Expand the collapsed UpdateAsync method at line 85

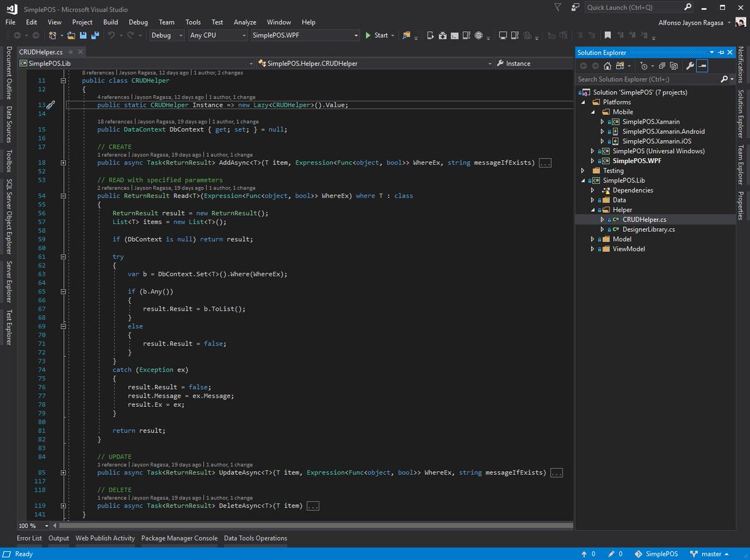(x=63, y=472)
